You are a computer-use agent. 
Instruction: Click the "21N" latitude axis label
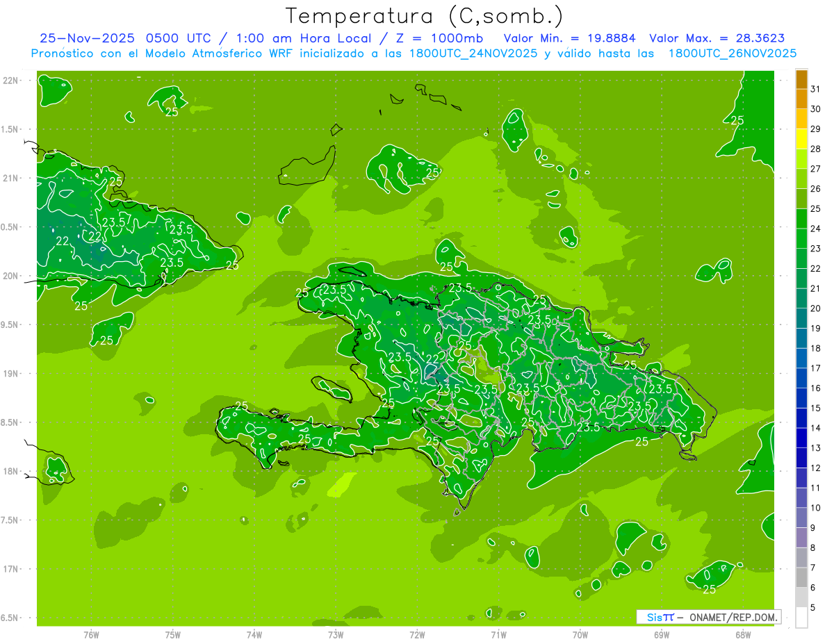[10, 178]
